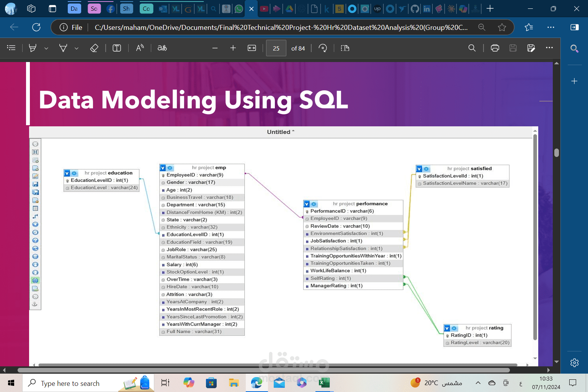This screenshot has width=588, height=392.
Task: Click the page number field showing 25
Action: point(276,48)
